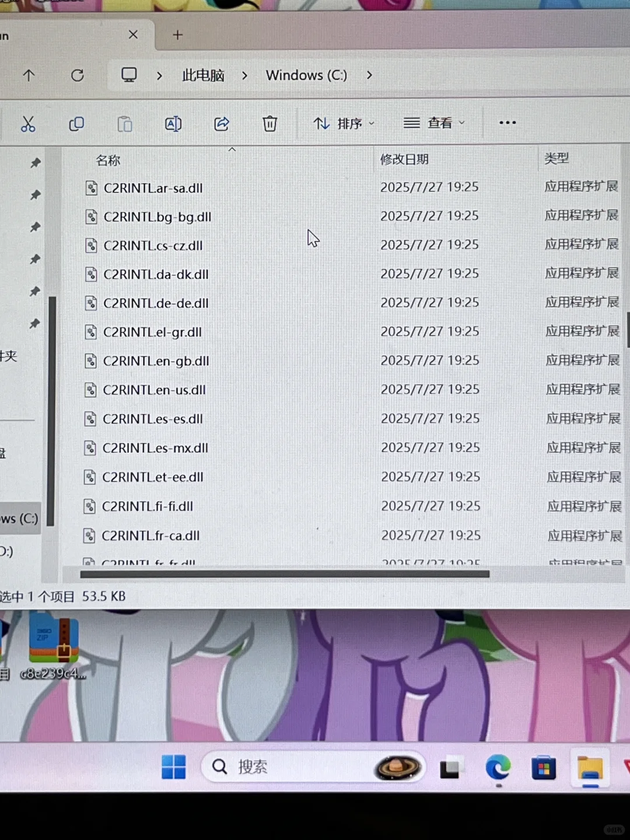The image size is (630, 840).
Task: Select file C2RINTL.de-de.dll
Action: point(156,303)
